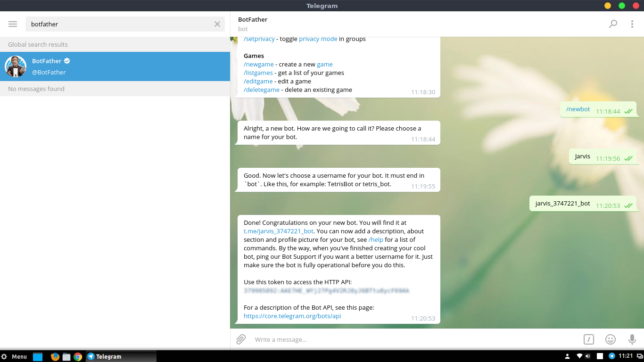Viewport: 644px width, 362px height.
Task: Maximize window with green button
Action: coord(622,6)
